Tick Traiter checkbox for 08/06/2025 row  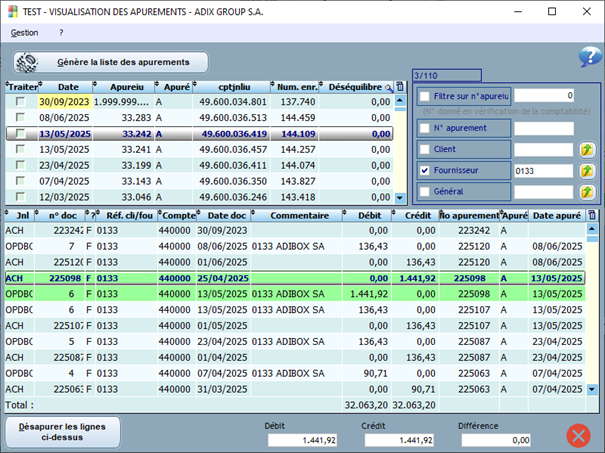pyautogui.click(x=20, y=118)
